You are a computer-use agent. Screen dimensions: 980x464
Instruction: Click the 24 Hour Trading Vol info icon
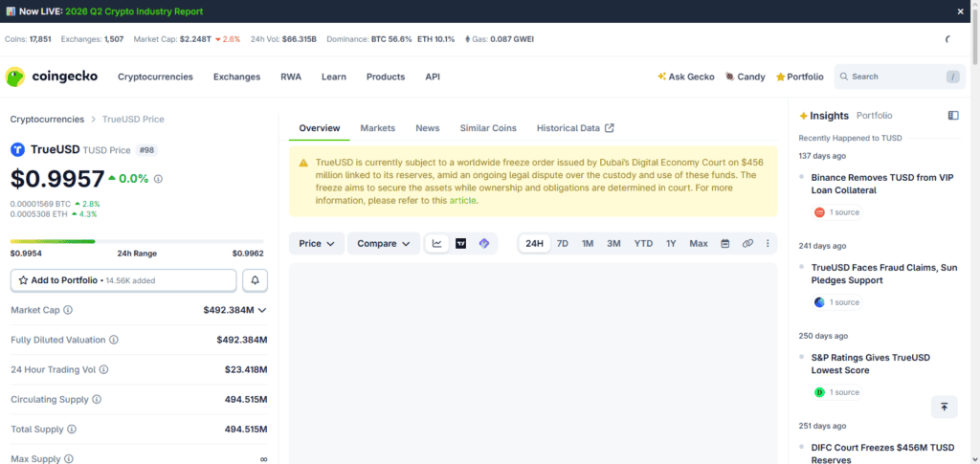pyautogui.click(x=103, y=369)
